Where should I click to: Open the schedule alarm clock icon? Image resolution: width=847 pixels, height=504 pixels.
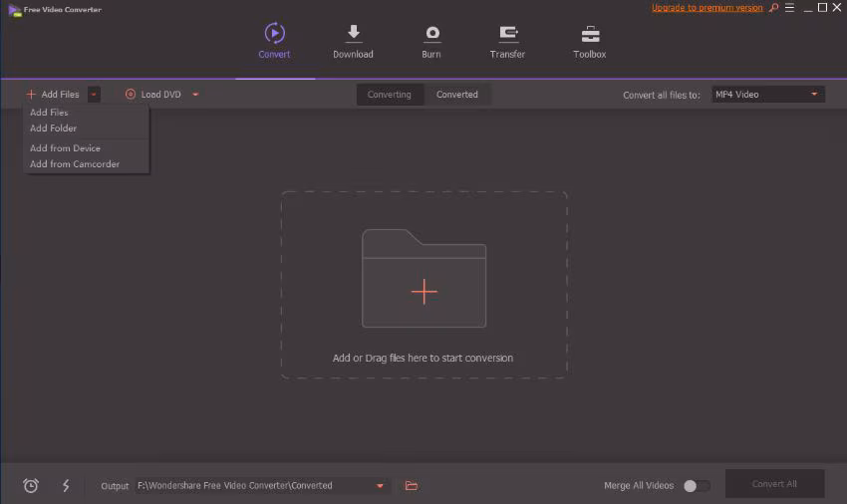click(31, 486)
